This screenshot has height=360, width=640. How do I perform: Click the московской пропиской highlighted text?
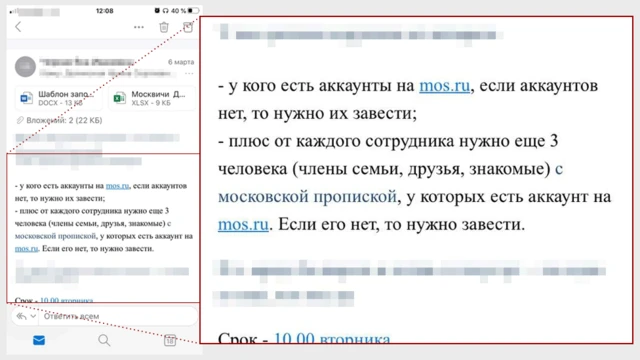(x=55, y=236)
